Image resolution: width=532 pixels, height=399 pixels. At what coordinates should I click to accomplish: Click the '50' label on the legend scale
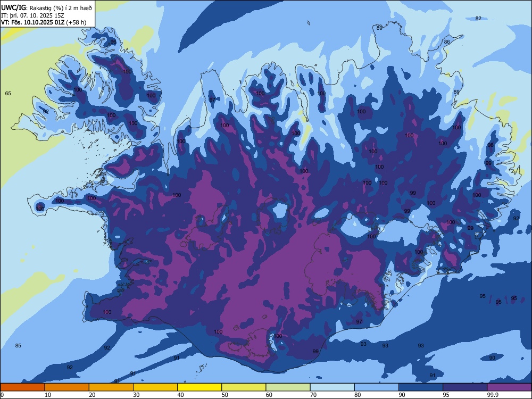[225, 395]
